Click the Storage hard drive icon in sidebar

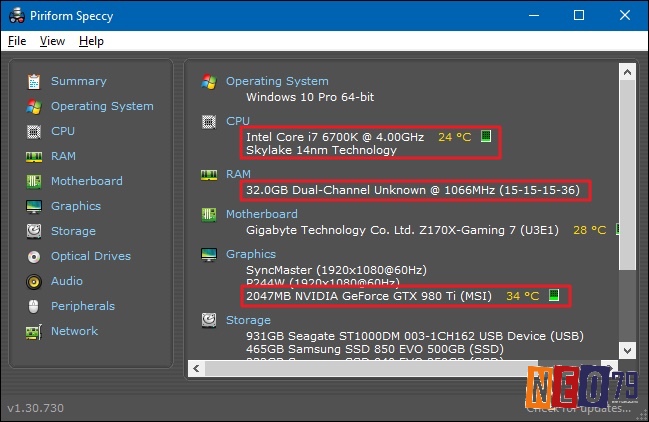[34, 231]
